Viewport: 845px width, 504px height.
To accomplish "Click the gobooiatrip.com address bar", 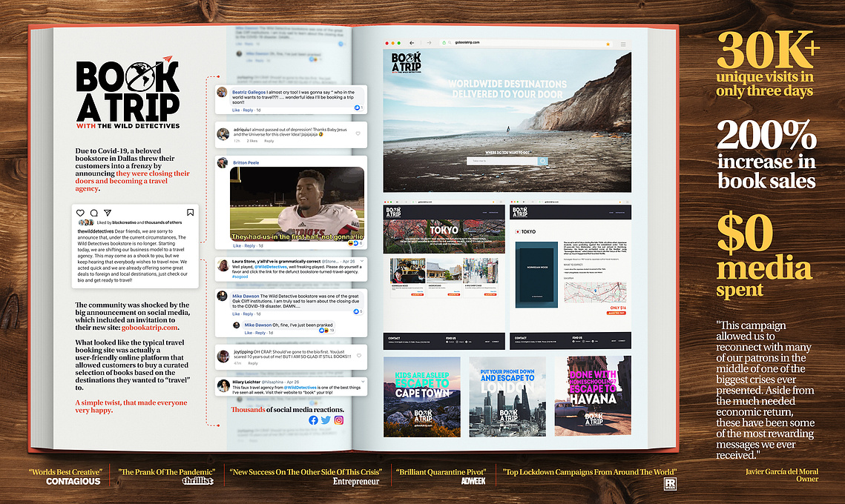I will coord(525,42).
